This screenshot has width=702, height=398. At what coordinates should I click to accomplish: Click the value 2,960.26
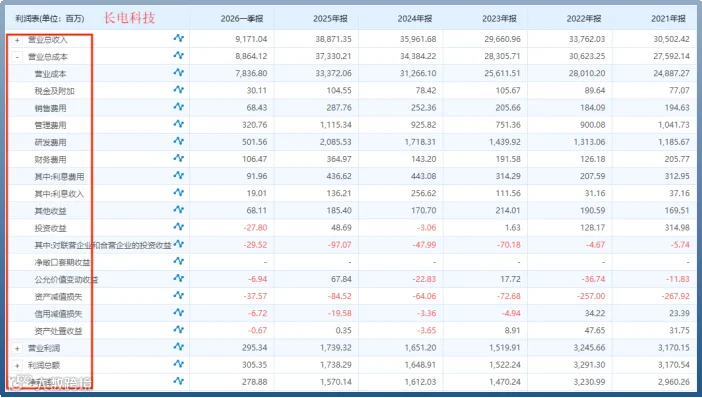[x=674, y=382]
